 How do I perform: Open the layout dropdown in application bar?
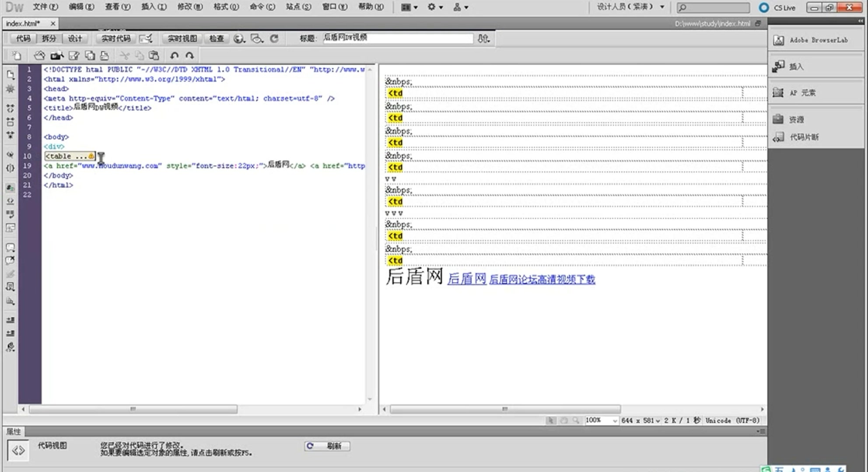[x=409, y=7]
